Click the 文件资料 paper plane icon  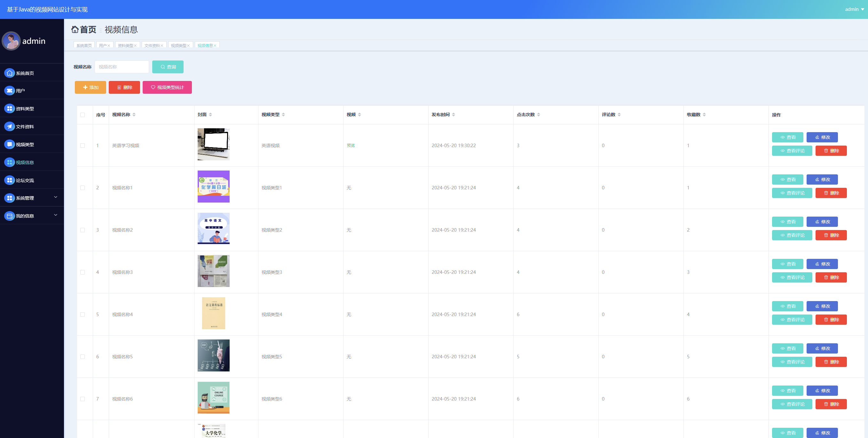click(10, 126)
